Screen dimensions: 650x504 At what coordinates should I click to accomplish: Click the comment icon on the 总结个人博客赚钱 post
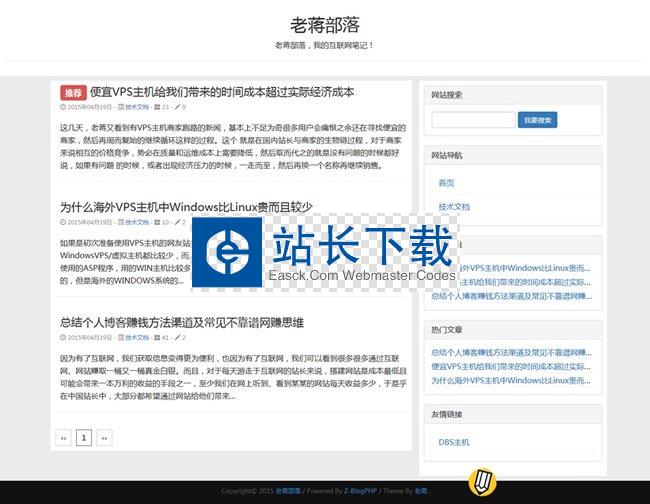(177, 337)
